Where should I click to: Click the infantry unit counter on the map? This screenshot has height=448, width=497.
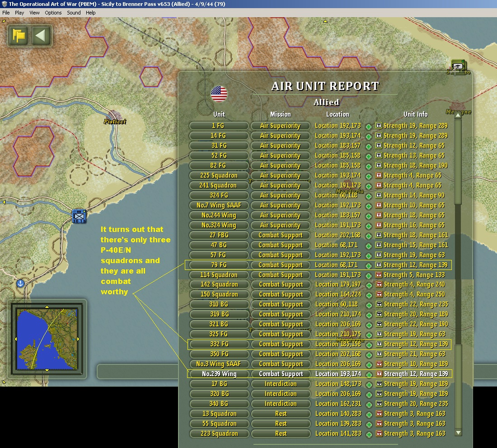click(x=79, y=216)
